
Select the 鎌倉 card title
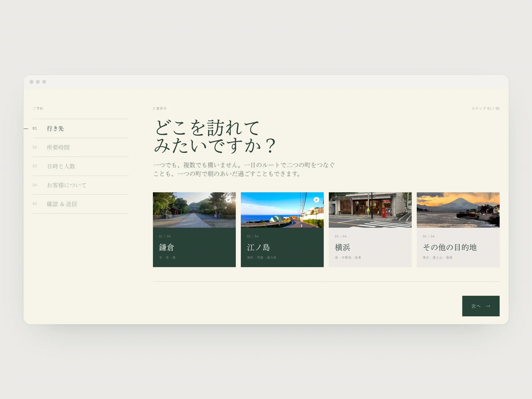point(167,247)
